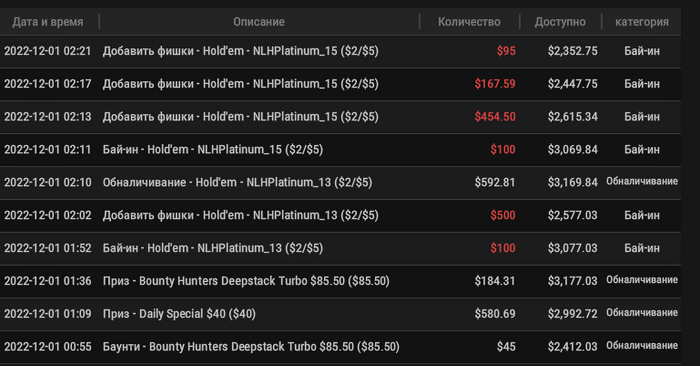Select the Обналичивание NLHPlatinum_13 $592.81 row
Image resolution: width=700 pixels, height=366 pixels.
[x=340, y=183]
